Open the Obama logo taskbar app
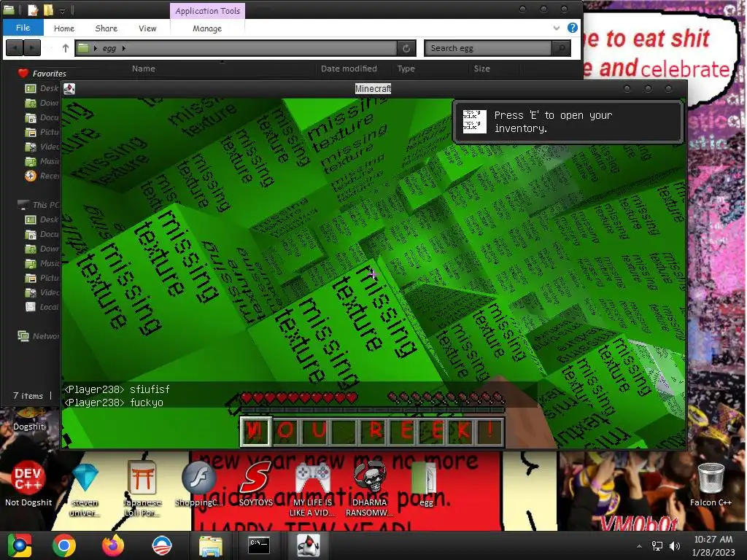Screen dimensions: 747x560 tap(161, 545)
